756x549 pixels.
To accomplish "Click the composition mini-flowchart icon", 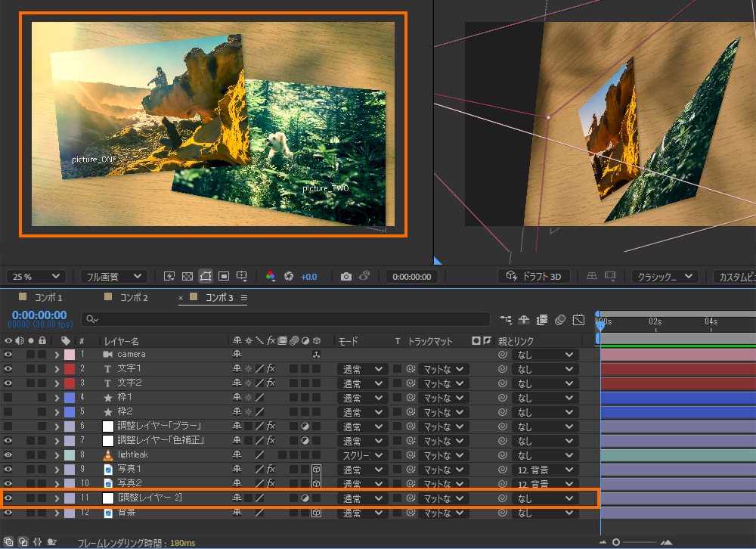I will [x=506, y=319].
